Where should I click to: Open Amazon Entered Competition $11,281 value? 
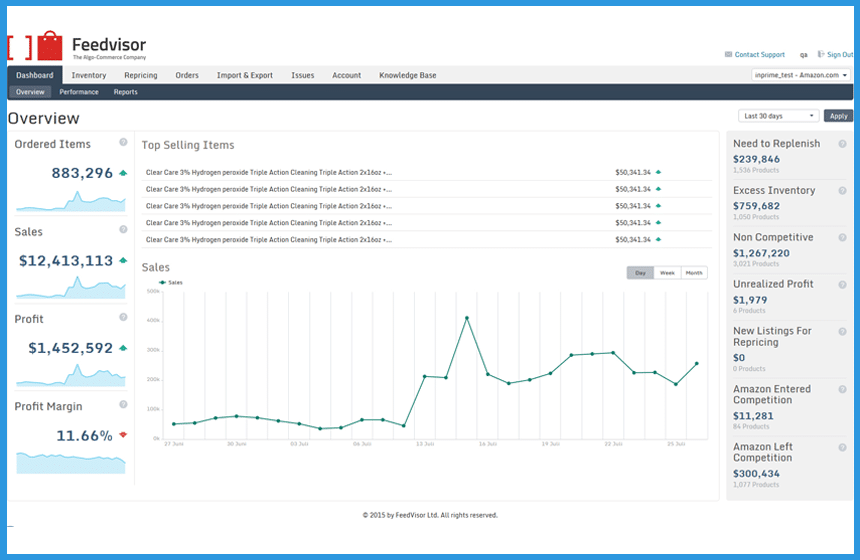click(x=753, y=416)
